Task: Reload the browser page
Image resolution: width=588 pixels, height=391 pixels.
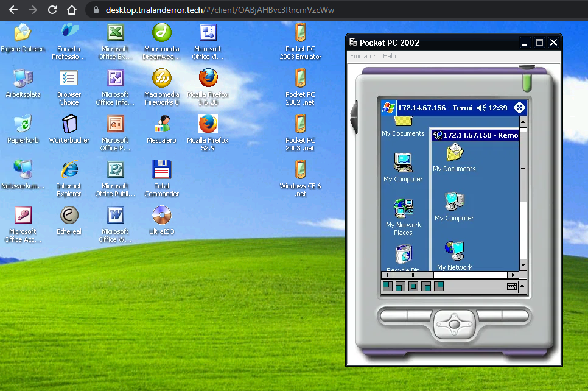Action: pyautogui.click(x=52, y=10)
